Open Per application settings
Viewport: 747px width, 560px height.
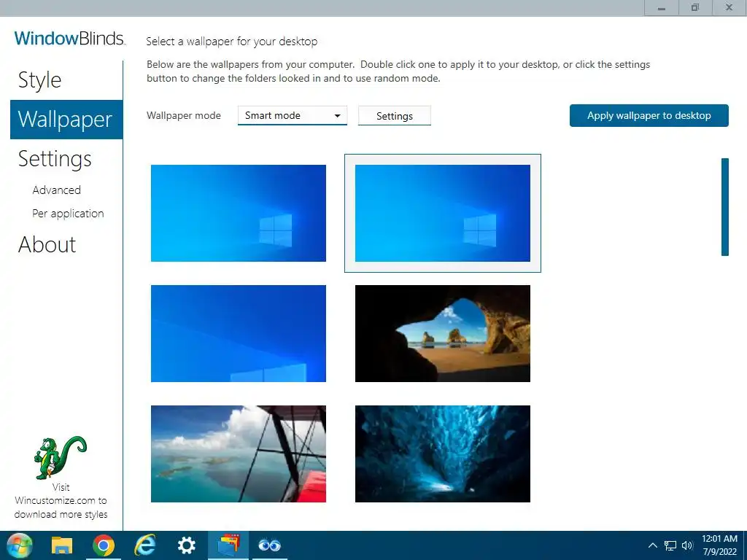coord(68,214)
